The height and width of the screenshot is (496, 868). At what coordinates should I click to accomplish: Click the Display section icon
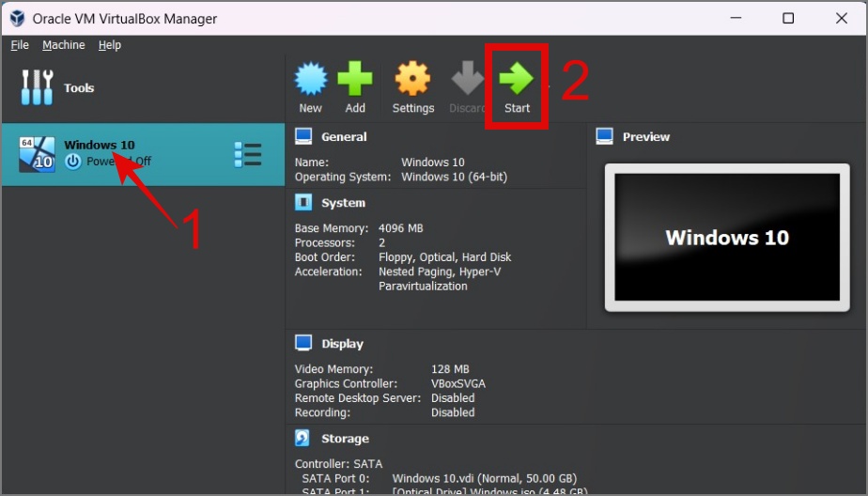(303, 343)
